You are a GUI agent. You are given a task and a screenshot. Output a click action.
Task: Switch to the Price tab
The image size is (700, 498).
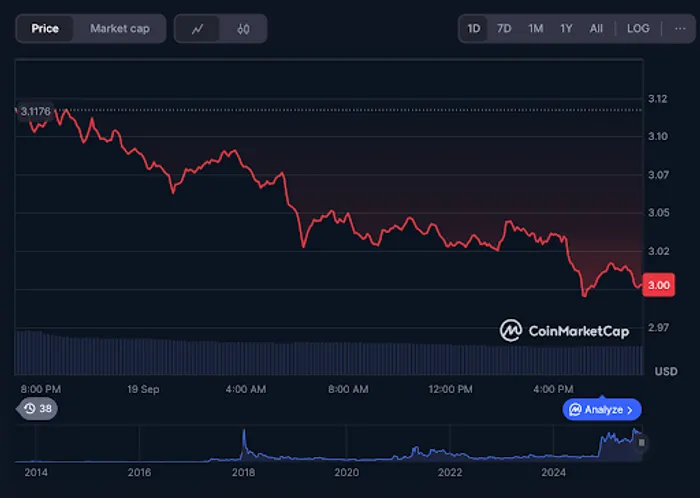point(45,28)
